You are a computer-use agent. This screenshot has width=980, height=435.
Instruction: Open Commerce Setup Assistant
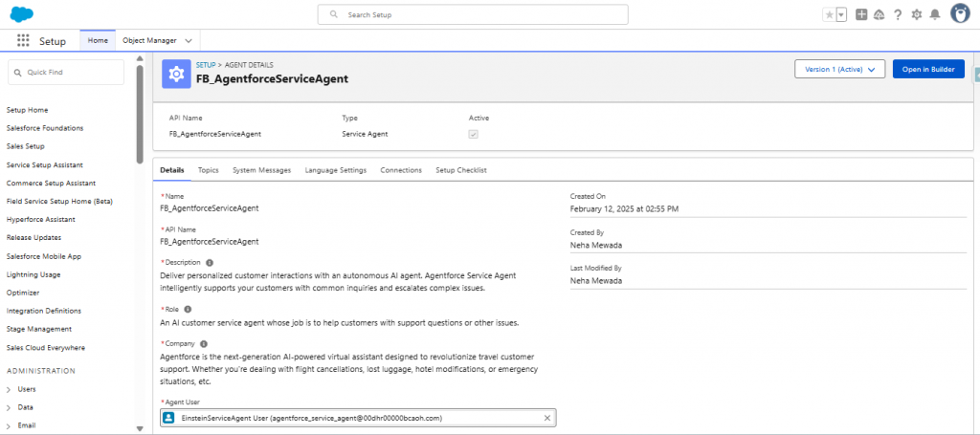(x=51, y=183)
